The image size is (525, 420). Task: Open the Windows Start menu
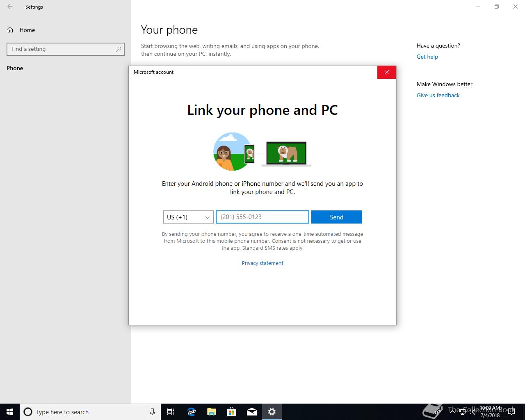10,412
